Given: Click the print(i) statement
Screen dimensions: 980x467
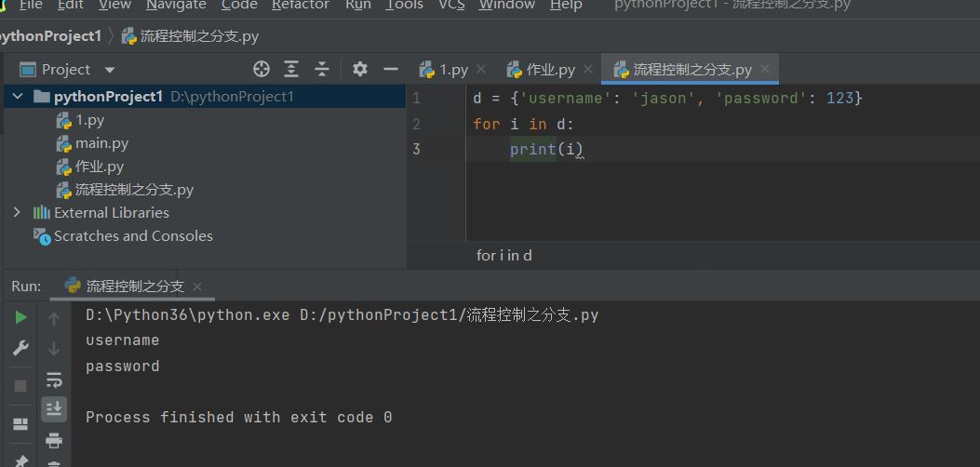Looking at the screenshot, I should pos(547,149).
